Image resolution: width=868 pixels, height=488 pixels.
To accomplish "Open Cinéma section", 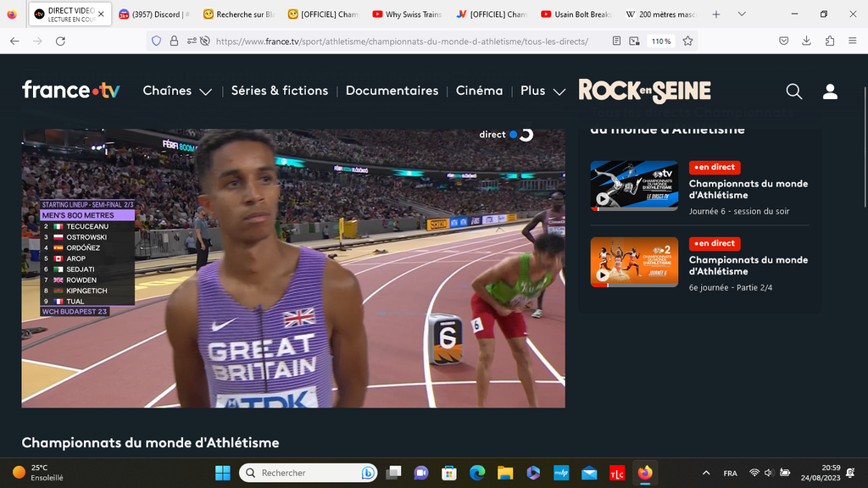I will (x=480, y=91).
